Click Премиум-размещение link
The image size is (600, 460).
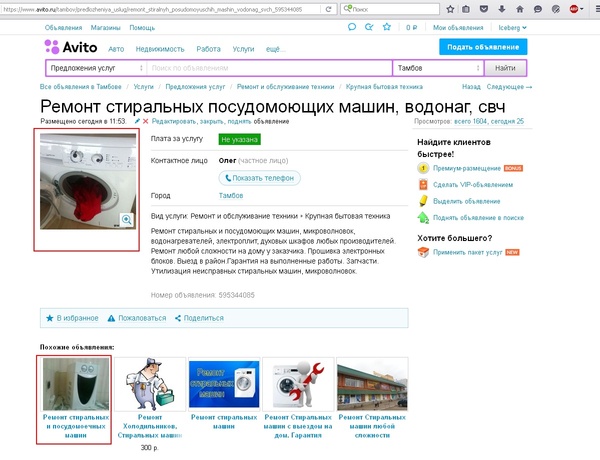tap(467, 168)
